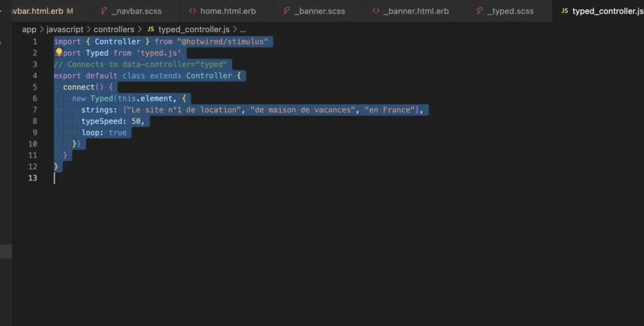
Task: Open the controllers breadcrumb segment
Action: (x=114, y=30)
